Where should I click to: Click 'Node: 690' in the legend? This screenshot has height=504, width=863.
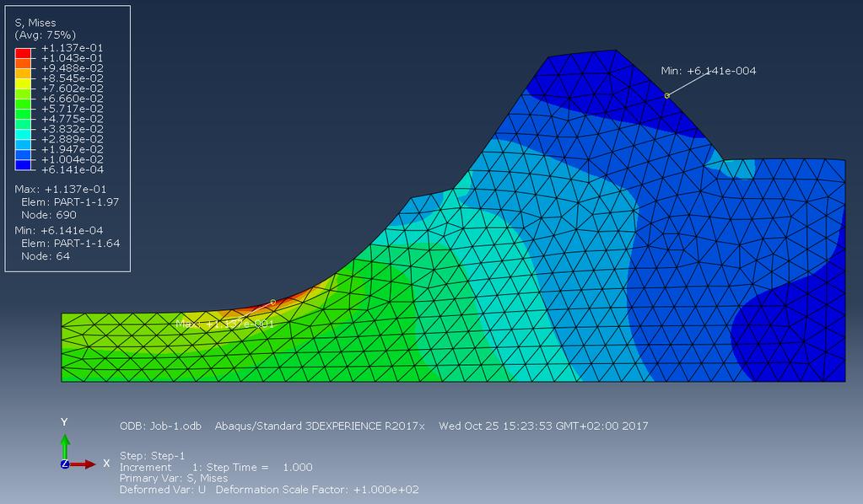point(49,215)
